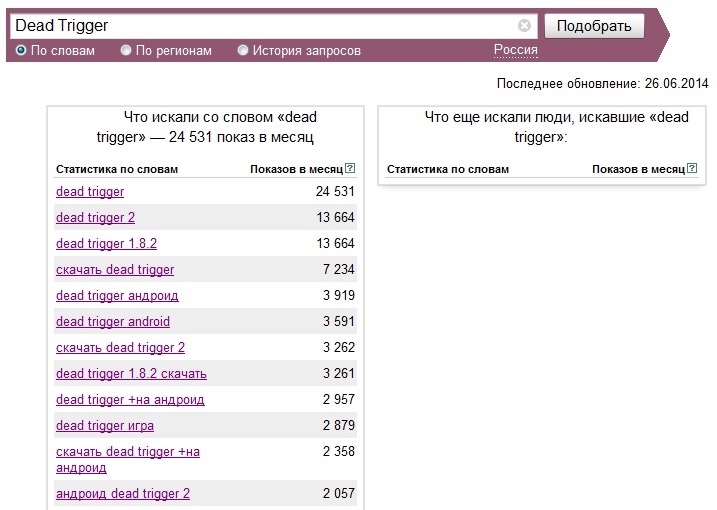Image resolution: width=717 pixels, height=510 pixels.
Task: Open help icon next to left 'Показов в месяц'
Action: [x=350, y=168]
